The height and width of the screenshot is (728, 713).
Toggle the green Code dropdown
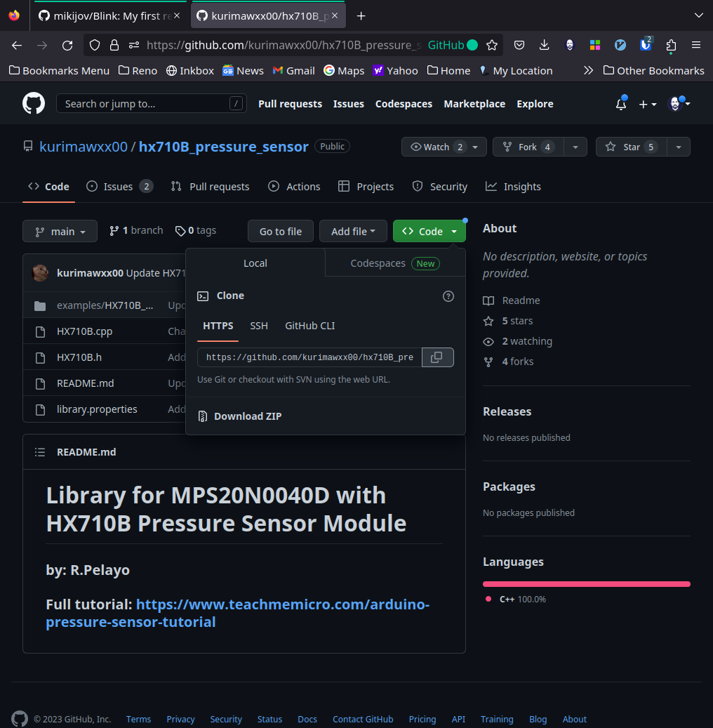tap(429, 231)
